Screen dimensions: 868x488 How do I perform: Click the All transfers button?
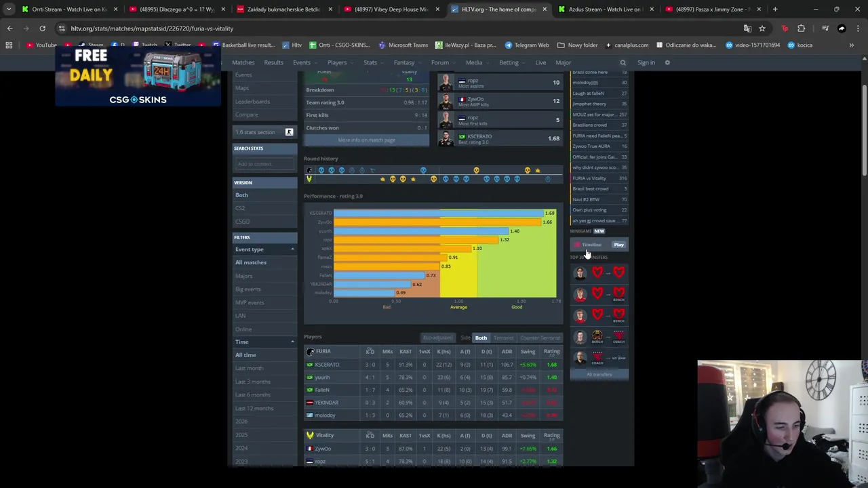click(599, 375)
